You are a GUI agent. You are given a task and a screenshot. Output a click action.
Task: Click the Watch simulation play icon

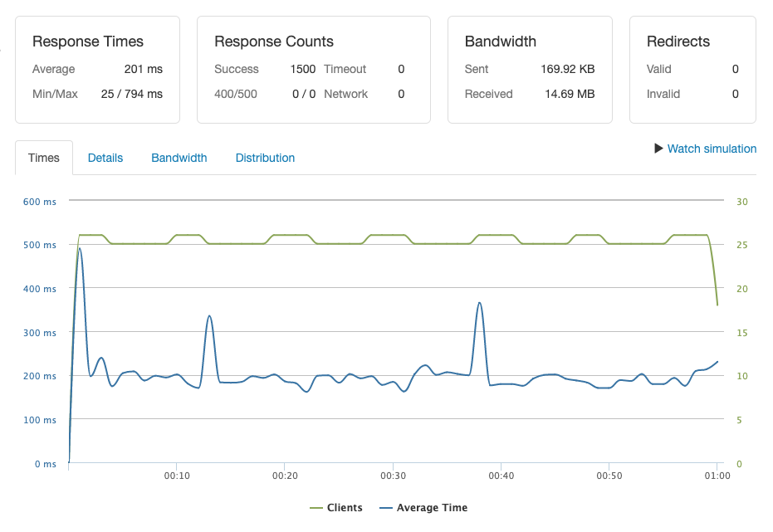[x=659, y=149]
